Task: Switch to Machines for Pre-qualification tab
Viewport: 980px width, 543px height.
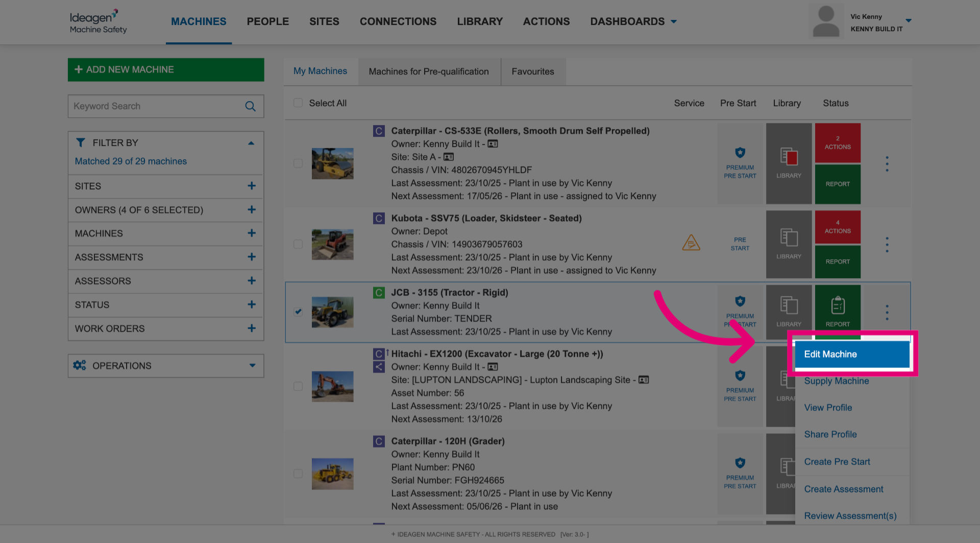Action: click(x=429, y=71)
